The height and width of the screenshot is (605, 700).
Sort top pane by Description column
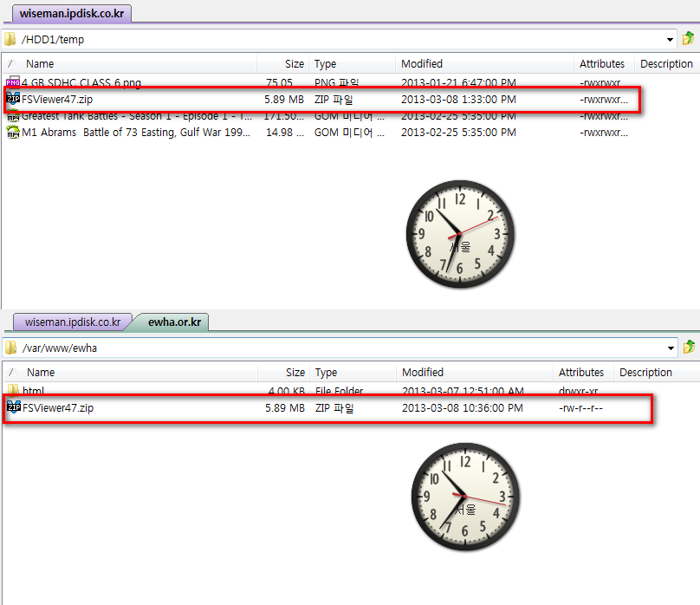pyautogui.click(x=667, y=64)
